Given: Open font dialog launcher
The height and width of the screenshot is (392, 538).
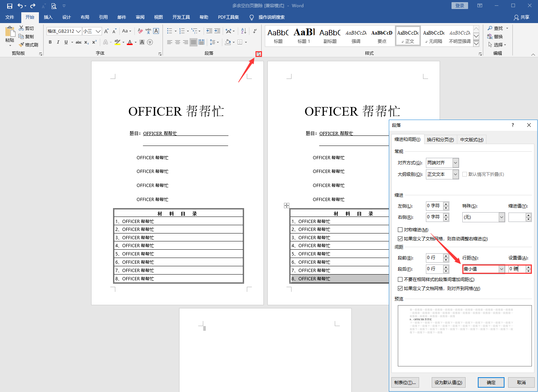Looking at the screenshot, I should tap(160, 54).
